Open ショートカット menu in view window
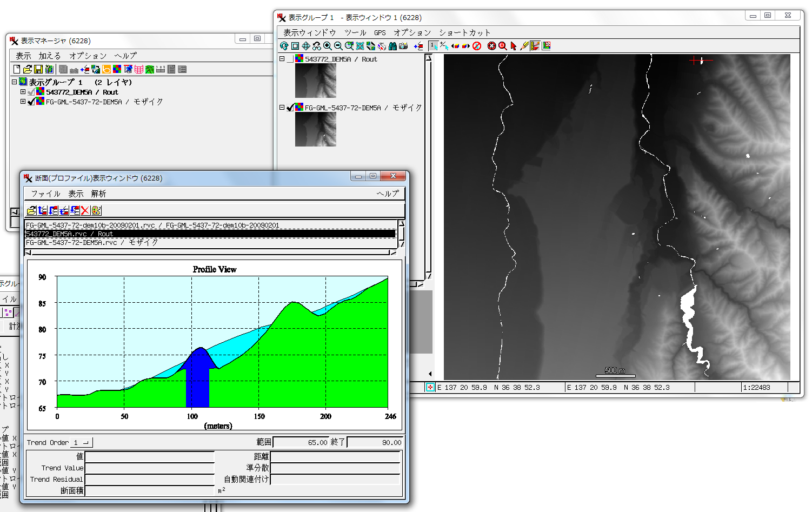 point(464,32)
